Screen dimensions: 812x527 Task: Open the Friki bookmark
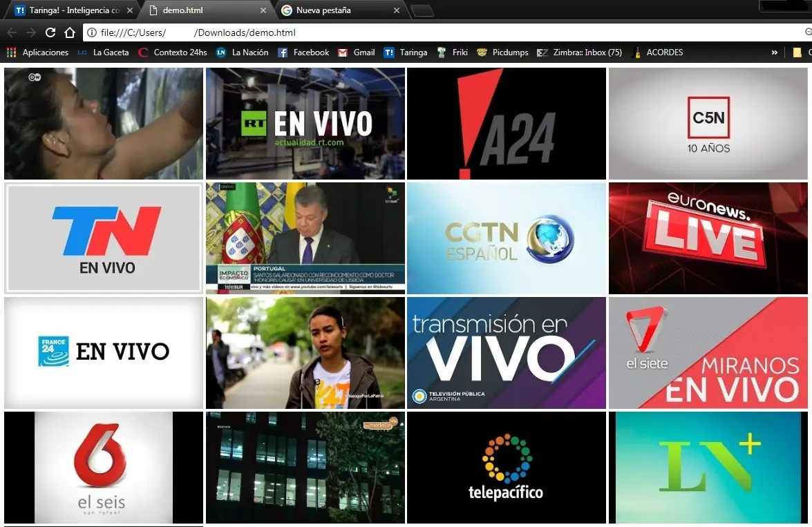pyautogui.click(x=453, y=52)
